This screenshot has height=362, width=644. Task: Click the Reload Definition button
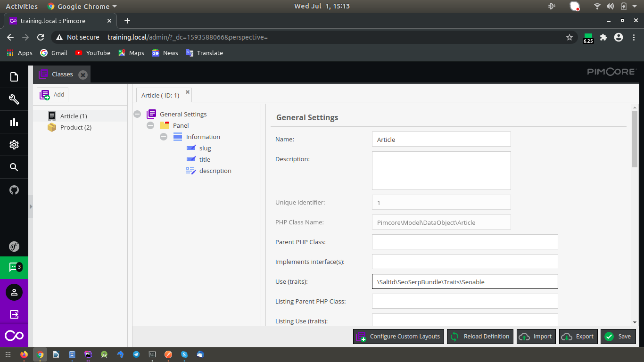480,337
